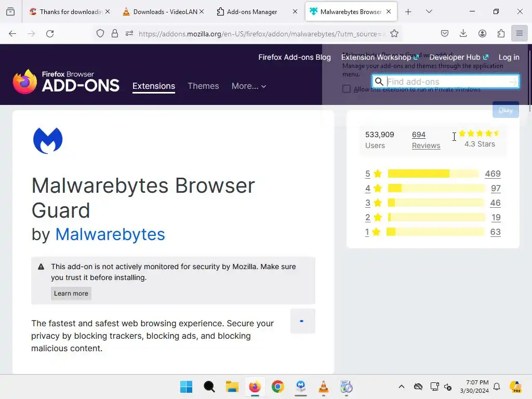Click the page vertical scrollbar

pyautogui.click(x=529, y=82)
